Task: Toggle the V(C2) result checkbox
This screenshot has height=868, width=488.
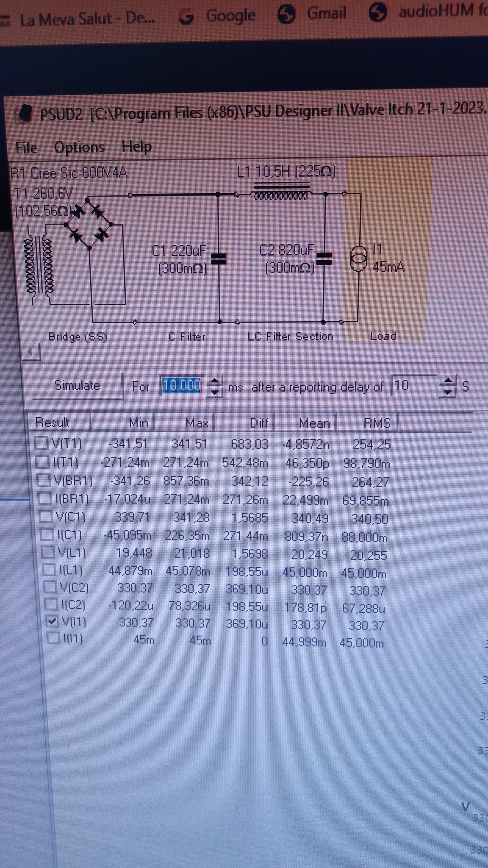Action: click(x=50, y=587)
